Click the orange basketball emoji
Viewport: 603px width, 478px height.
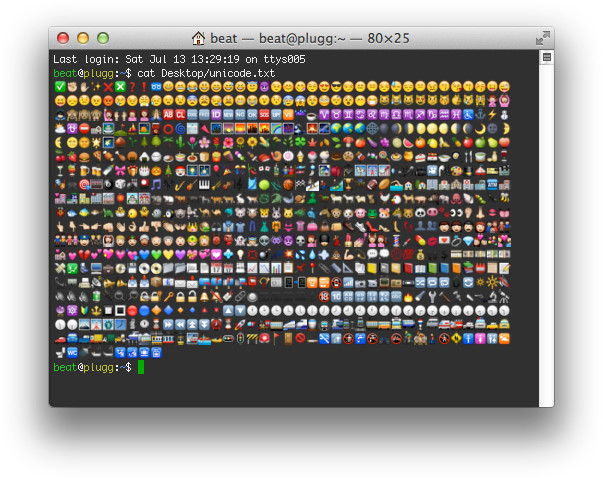288,185
